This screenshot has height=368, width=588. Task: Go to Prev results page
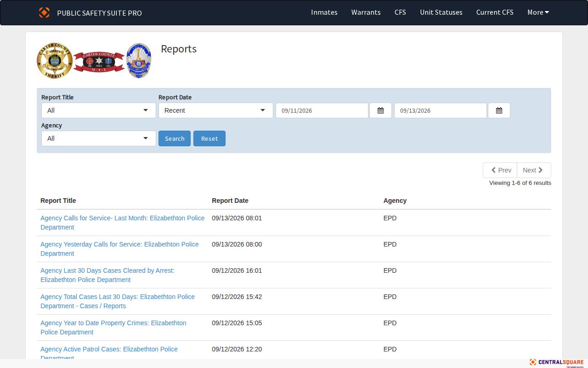pyautogui.click(x=500, y=170)
